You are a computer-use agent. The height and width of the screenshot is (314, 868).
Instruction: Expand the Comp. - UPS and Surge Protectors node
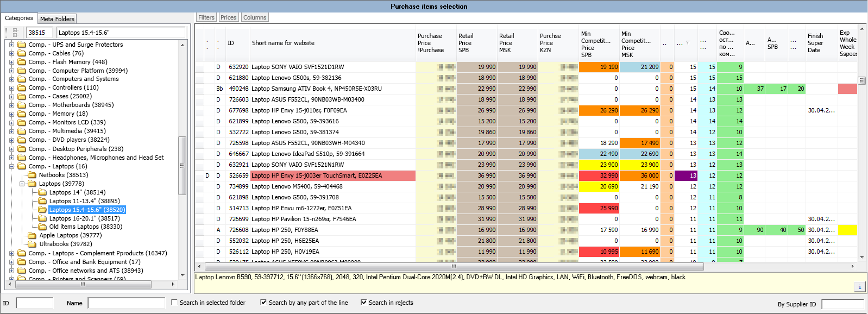pyautogui.click(x=12, y=45)
